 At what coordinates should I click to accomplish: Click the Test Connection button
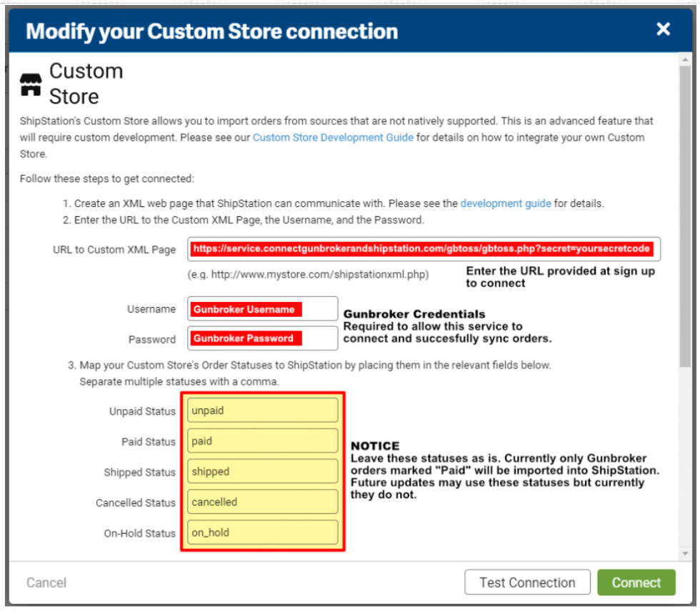(x=527, y=582)
